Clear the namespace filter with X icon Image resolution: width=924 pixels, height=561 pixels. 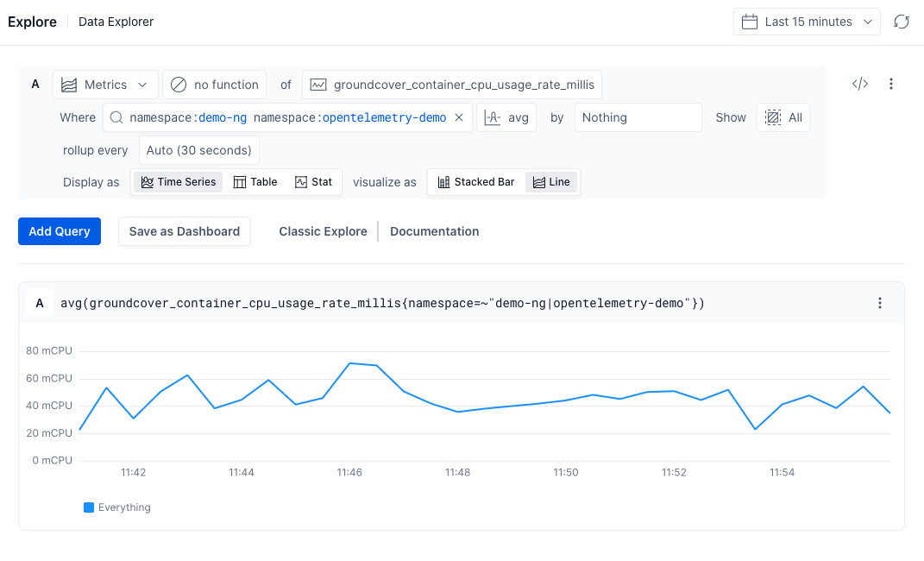459,117
